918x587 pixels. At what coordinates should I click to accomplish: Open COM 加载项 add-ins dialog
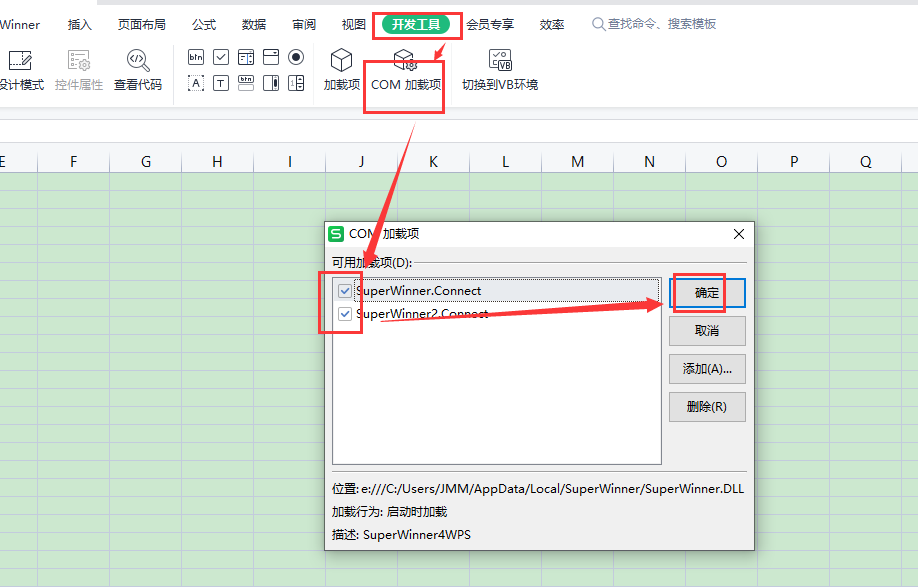click(406, 70)
